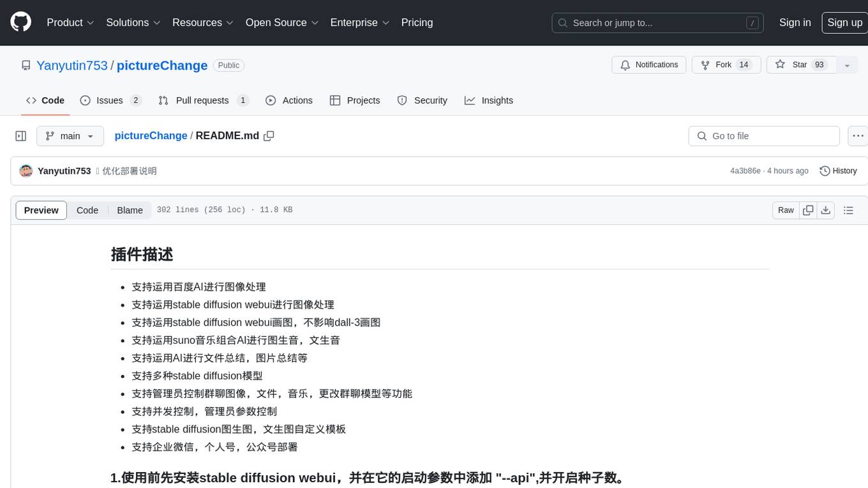
Task: Open the Yanyutin753 owner profile link
Action: (72, 65)
